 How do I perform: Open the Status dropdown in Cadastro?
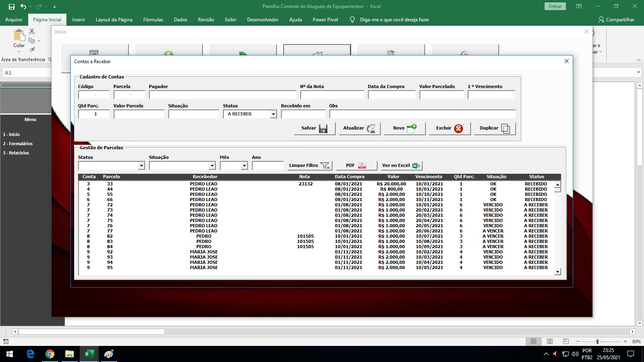pos(273,114)
